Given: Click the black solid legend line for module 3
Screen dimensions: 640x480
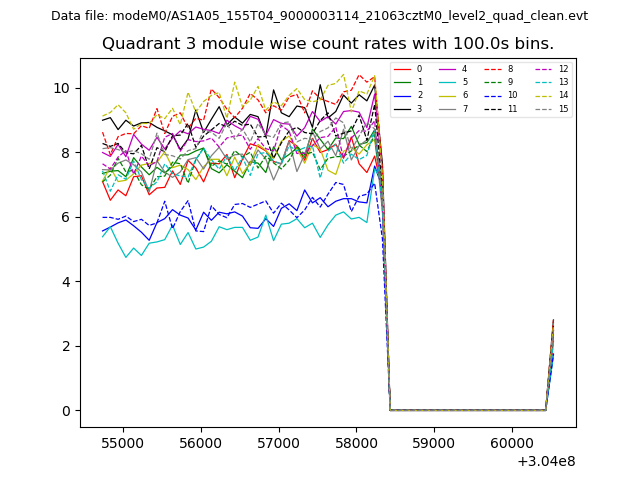Looking at the screenshot, I should point(403,108).
